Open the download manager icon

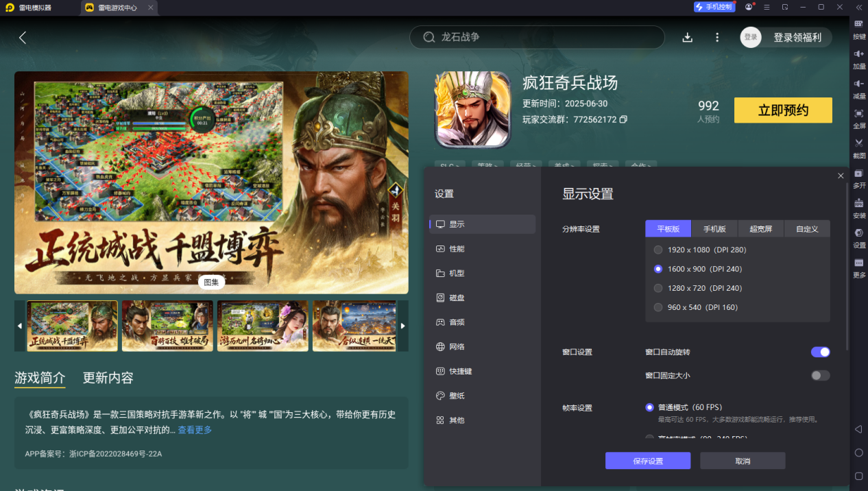(x=688, y=38)
